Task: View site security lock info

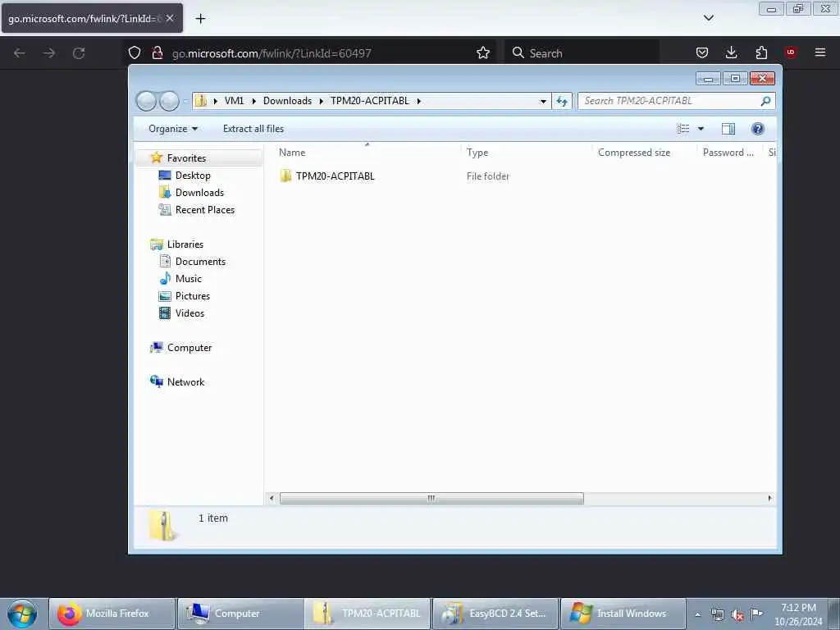Action: 157,52
